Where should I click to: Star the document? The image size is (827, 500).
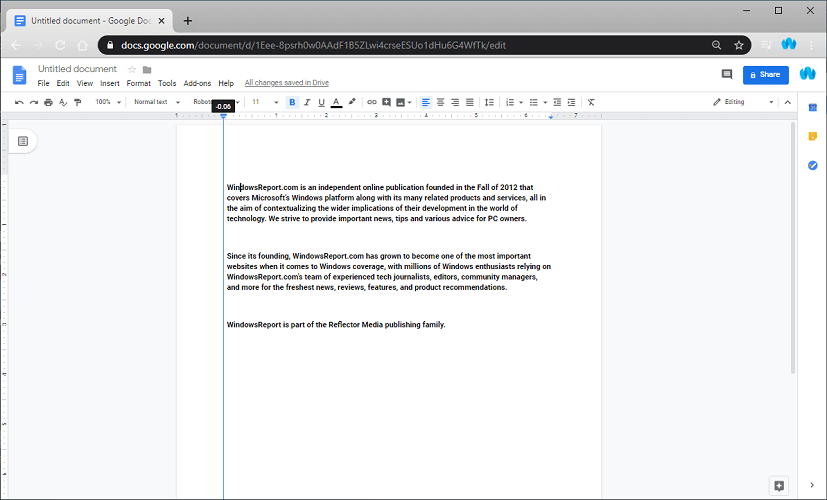pyautogui.click(x=132, y=70)
